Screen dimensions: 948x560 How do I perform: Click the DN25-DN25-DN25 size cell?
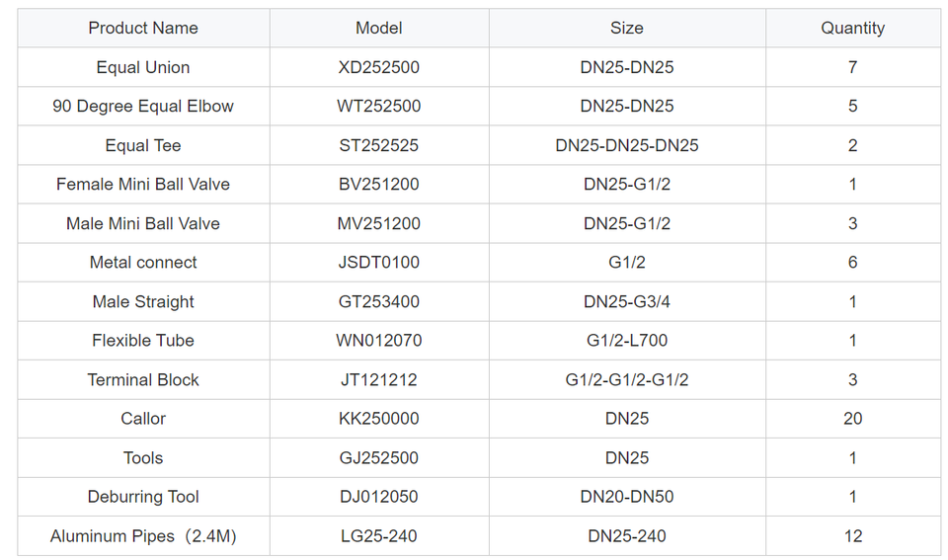[x=627, y=145]
